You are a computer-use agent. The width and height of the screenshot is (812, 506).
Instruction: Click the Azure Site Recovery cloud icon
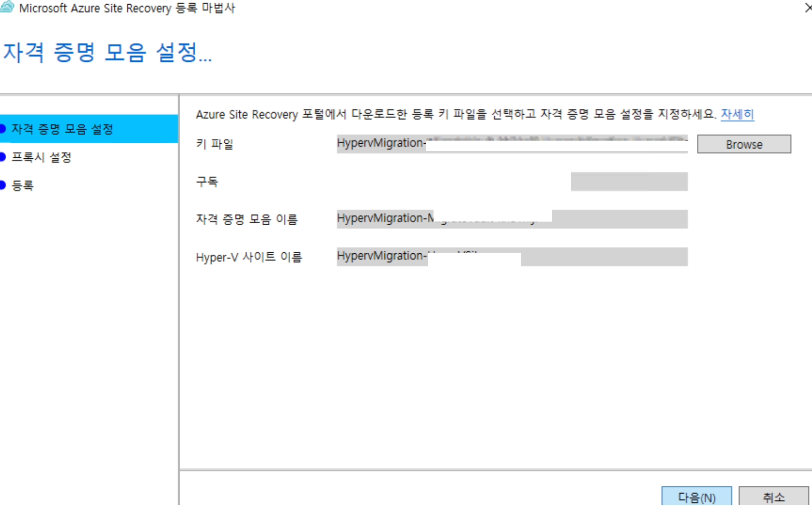pyautogui.click(x=7, y=7)
